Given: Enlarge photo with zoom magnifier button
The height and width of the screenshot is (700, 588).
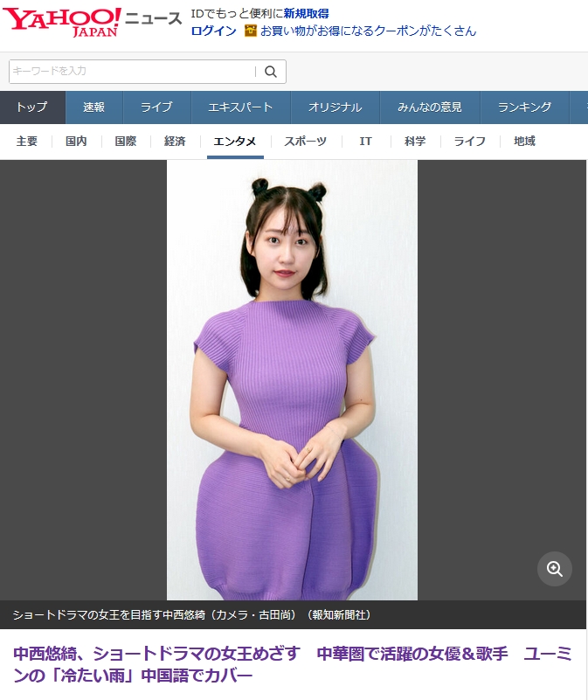Looking at the screenshot, I should coord(555,569).
